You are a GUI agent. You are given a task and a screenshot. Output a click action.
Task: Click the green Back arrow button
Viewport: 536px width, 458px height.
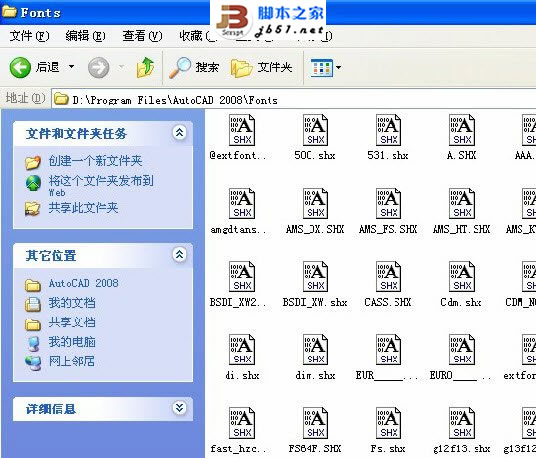pyautogui.click(x=20, y=67)
